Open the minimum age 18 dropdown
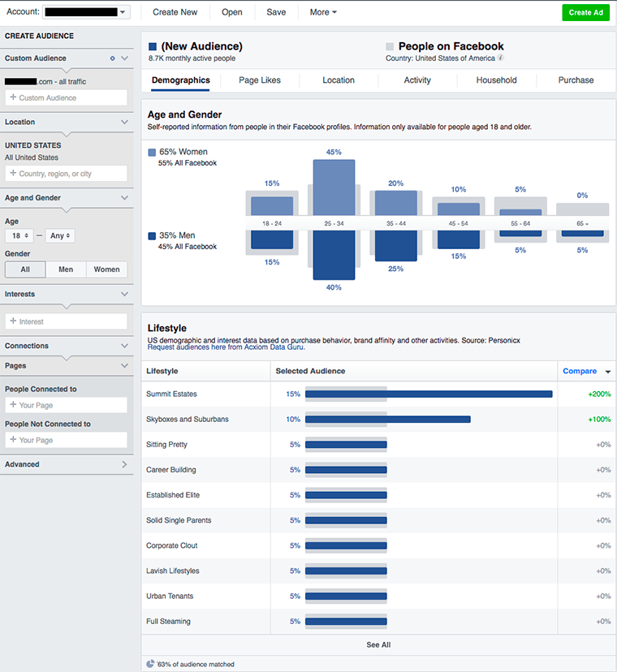Viewport: 617px width, 672px height. pos(19,235)
